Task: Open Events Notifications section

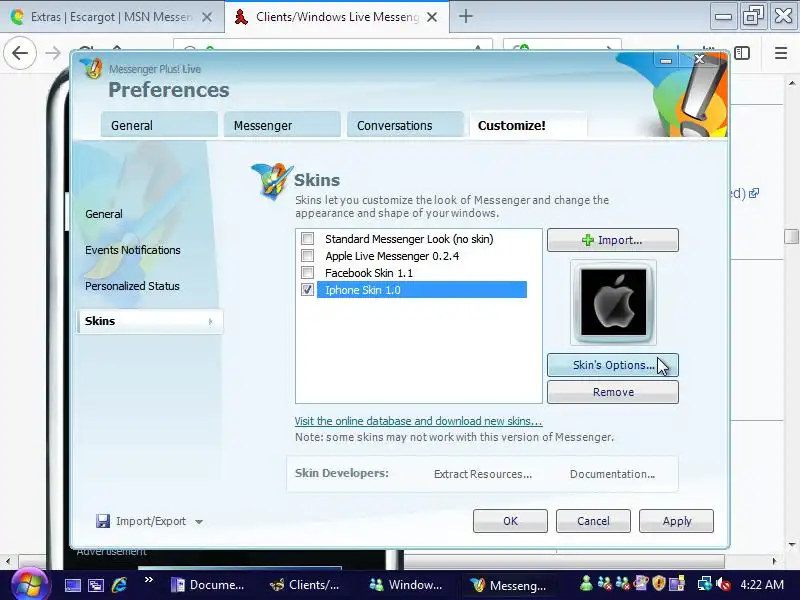Action: (x=133, y=250)
